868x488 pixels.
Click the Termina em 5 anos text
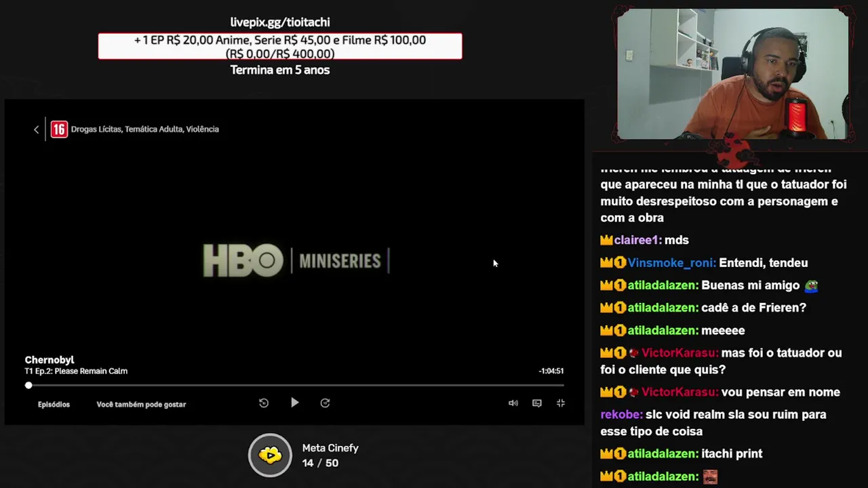[x=280, y=70]
